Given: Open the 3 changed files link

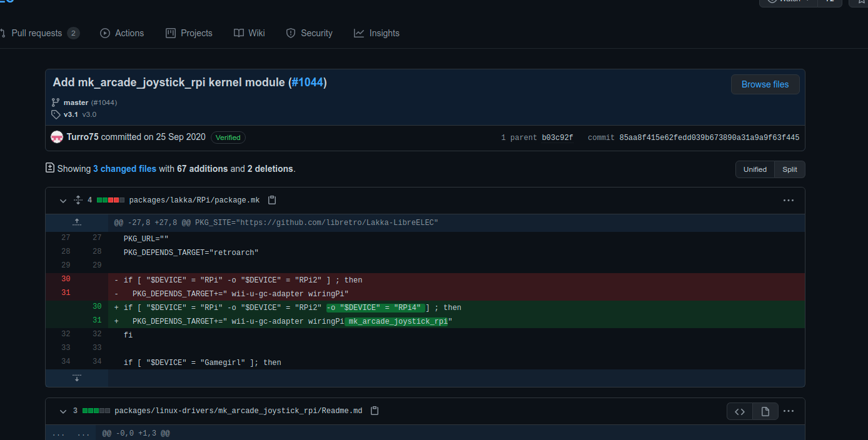Looking at the screenshot, I should tap(124, 168).
